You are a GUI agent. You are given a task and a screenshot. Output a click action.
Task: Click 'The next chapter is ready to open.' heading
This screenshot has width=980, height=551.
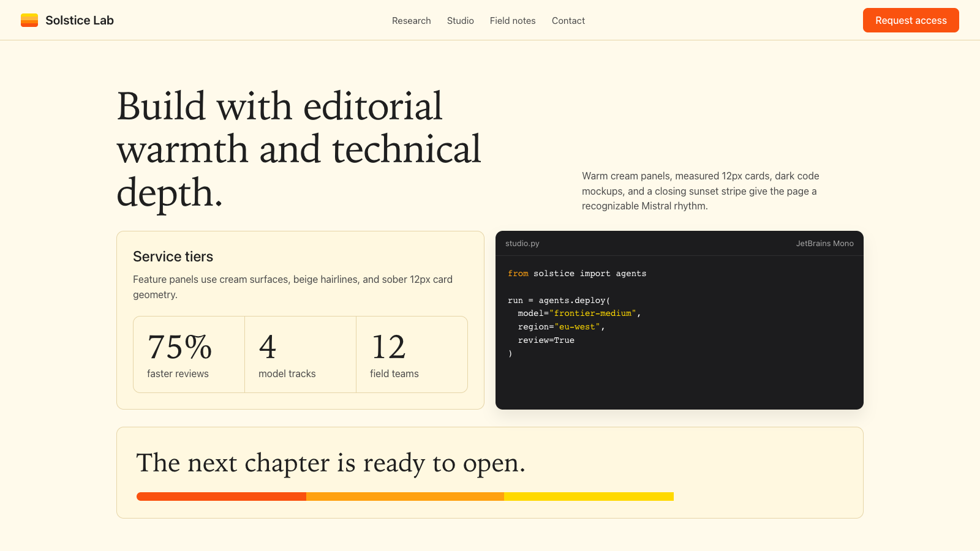tap(331, 463)
